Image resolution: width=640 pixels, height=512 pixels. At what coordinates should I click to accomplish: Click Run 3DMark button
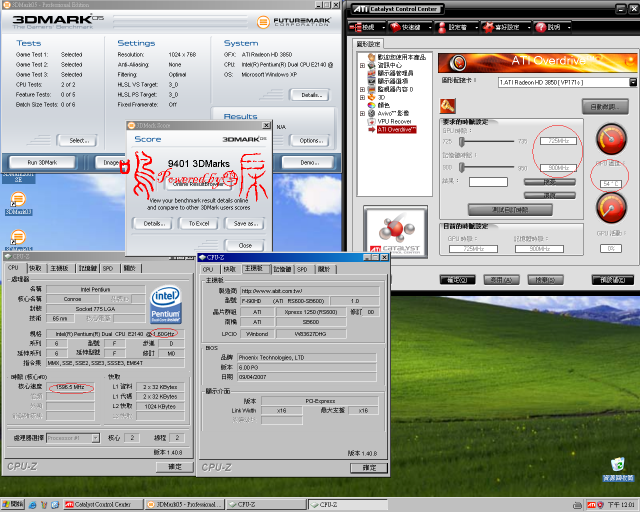(42, 162)
